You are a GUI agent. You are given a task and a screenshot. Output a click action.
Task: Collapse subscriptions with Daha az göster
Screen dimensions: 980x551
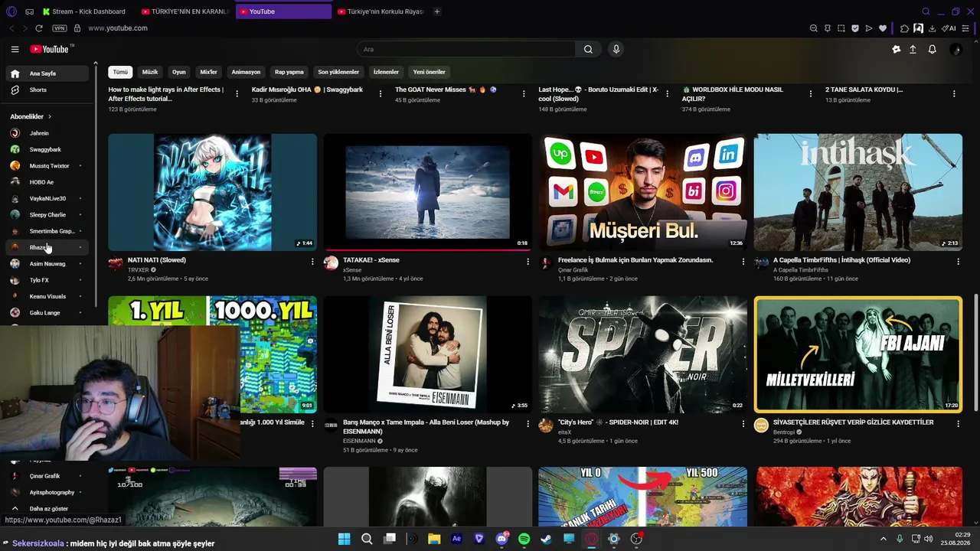pyautogui.click(x=47, y=508)
